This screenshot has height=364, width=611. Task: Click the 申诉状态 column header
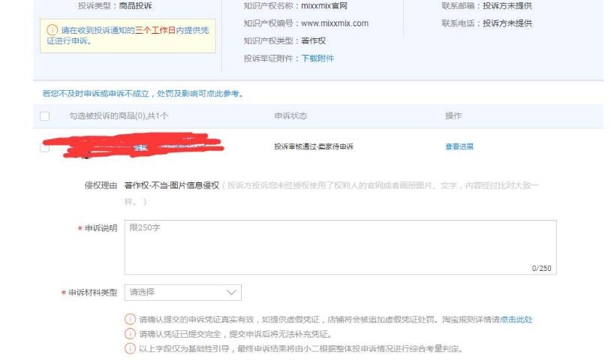[x=290, y=116]
